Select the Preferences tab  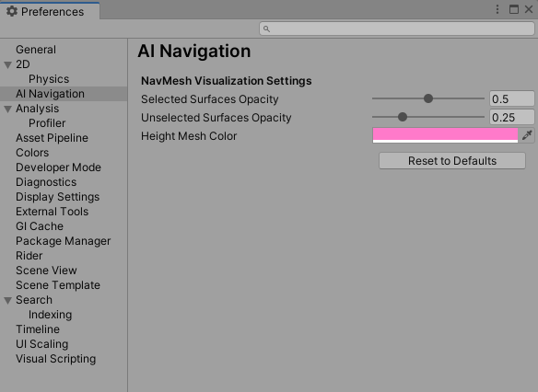point(50,11)
